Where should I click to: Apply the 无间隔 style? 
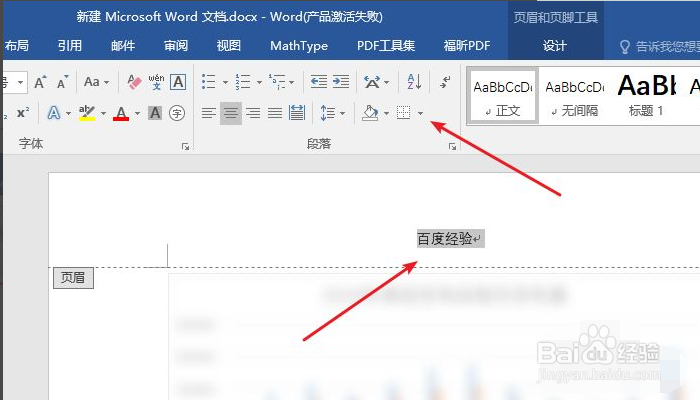click(x=575, y=95)
